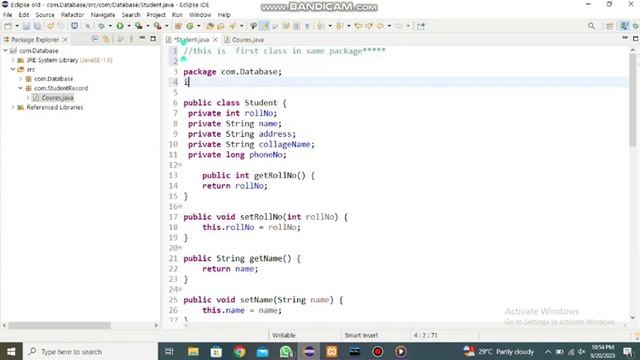Open WhatsApp from the taskbar
Viewport: 640px width, 360px height.
tap(286, 351)
